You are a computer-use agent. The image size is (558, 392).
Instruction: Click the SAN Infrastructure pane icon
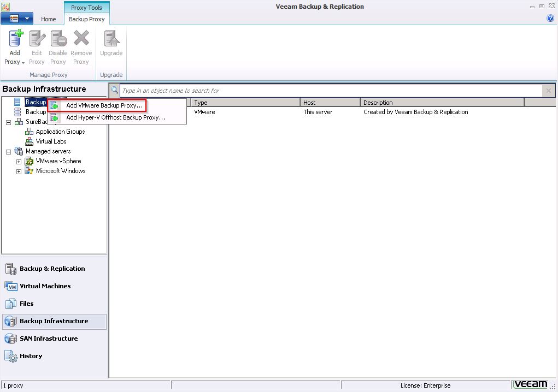coord(11,338)
